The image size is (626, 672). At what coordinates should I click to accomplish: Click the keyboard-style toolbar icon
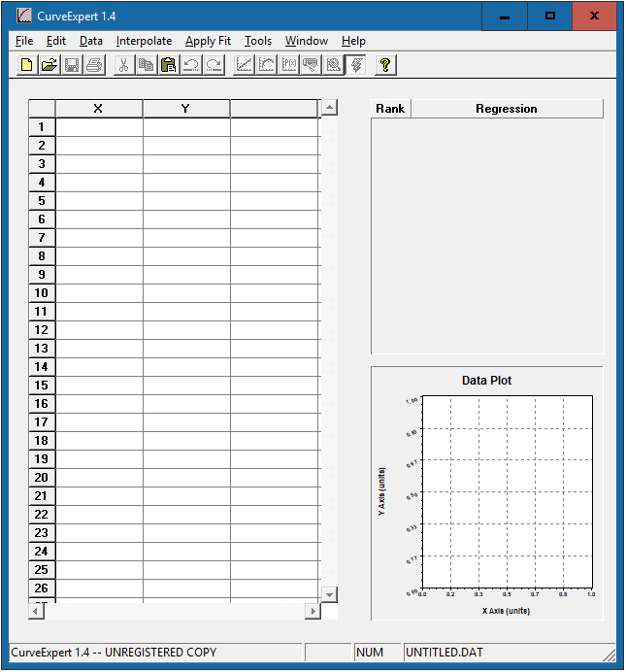coord(312,65)
